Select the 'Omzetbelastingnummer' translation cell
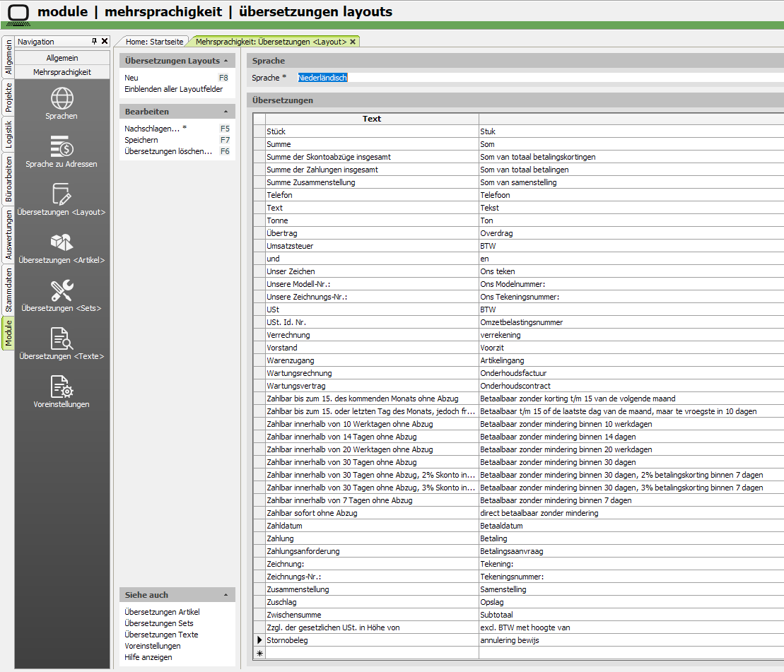The height and width of the screenshot is (672, 784). [x=631, y=322]
